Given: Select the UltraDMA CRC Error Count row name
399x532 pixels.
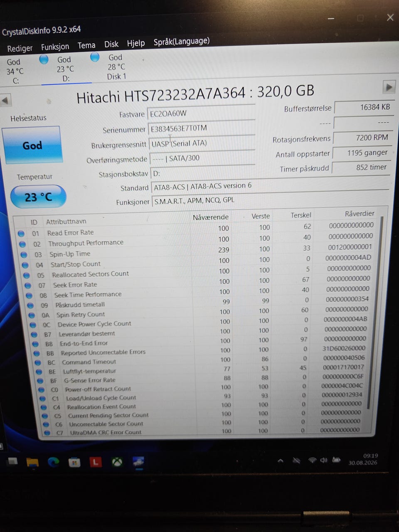Looking at the screenshot, I should pyautogui.click(x=105, y=433).
